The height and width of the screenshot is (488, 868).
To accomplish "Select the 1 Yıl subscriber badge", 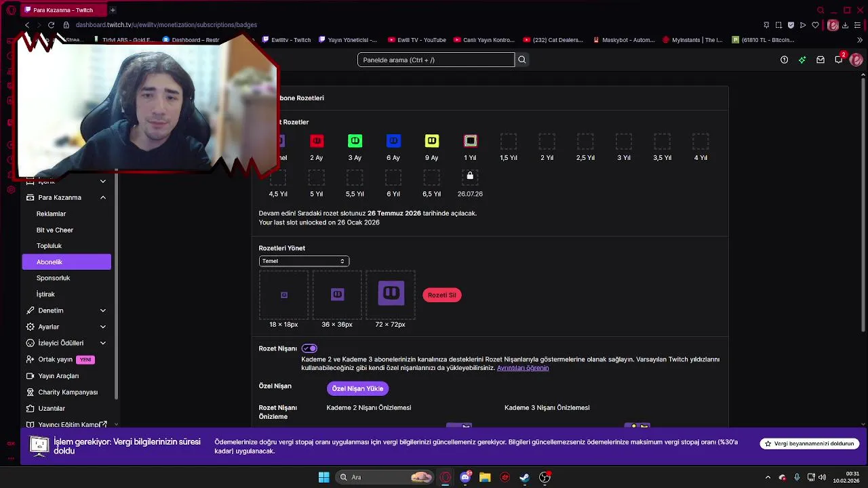I will pyautogui.click(x=470, y=141).
